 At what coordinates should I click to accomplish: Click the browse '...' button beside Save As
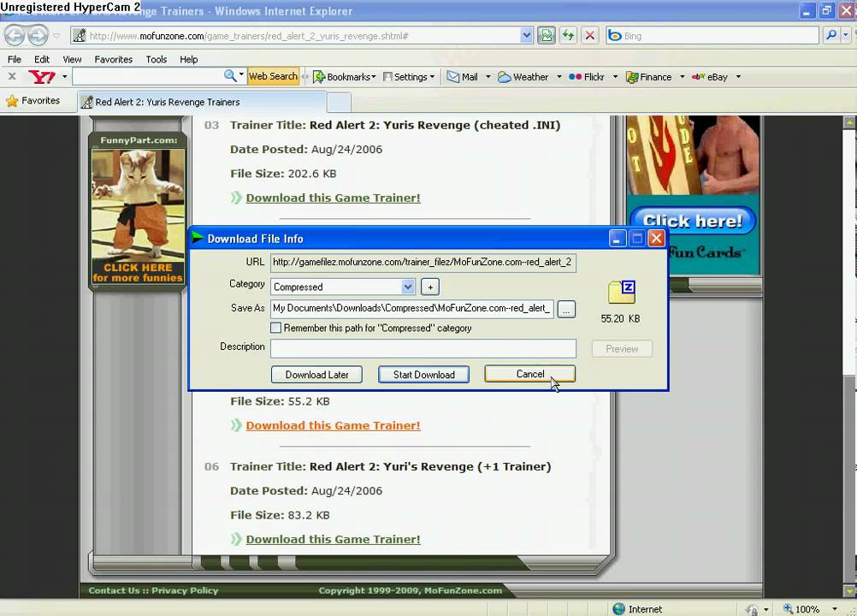point(566,309)
